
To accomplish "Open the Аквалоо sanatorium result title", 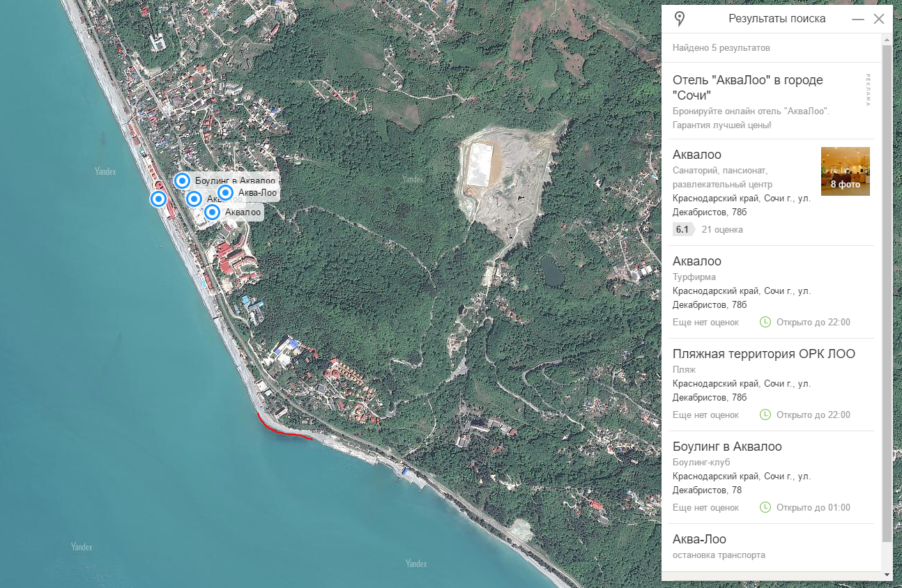I will click(x=697, y=154).
